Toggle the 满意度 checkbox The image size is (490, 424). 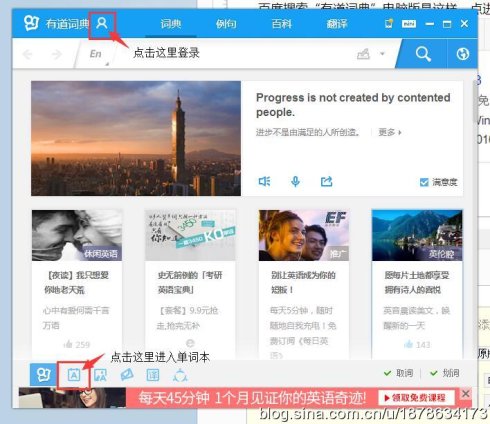[424, 182]
